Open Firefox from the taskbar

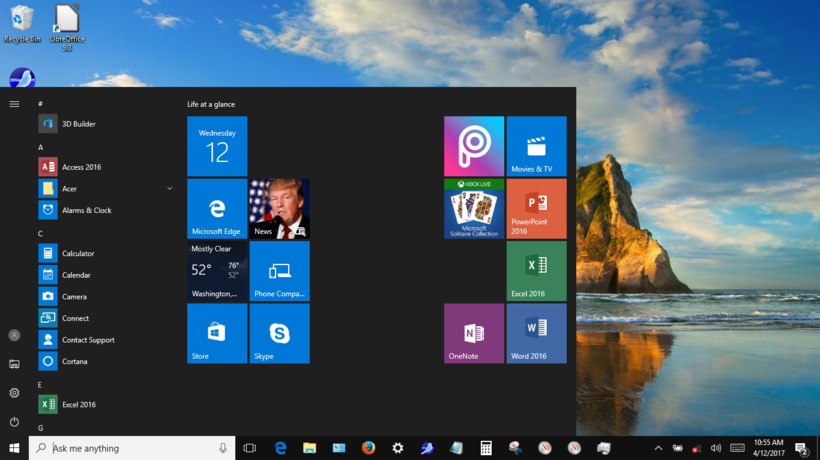[368, 448]
